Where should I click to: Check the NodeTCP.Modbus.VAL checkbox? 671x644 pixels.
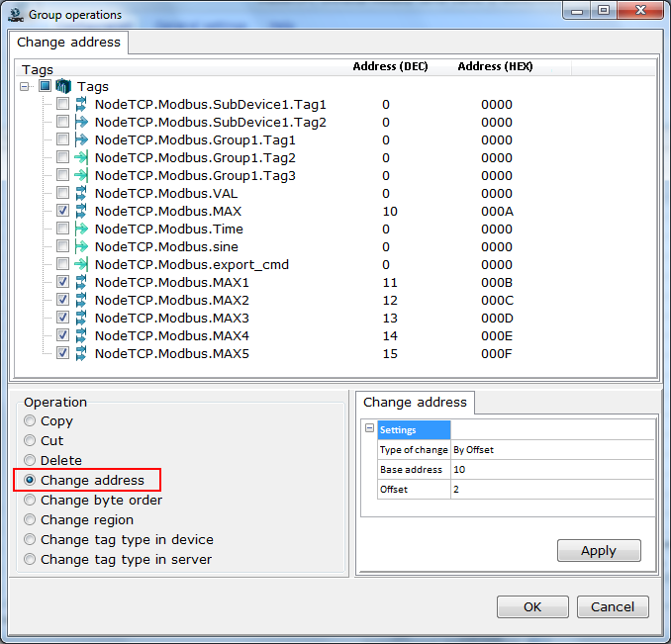pos(63,193)
